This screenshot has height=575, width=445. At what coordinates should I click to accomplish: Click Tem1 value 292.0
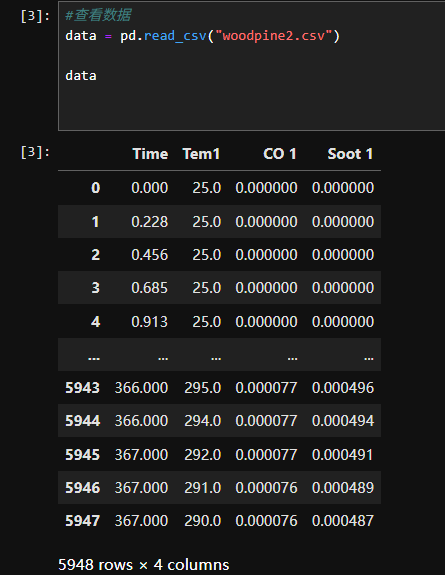coord(203,455)
